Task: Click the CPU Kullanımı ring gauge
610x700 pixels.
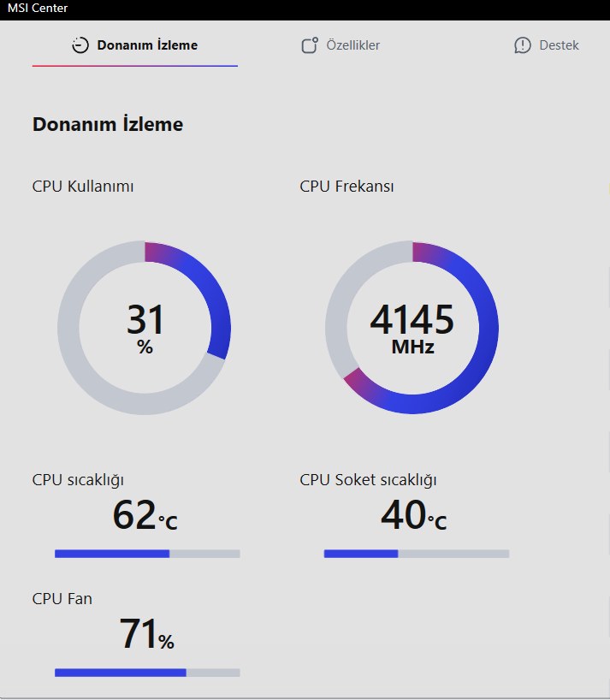Action: point(144,328)
